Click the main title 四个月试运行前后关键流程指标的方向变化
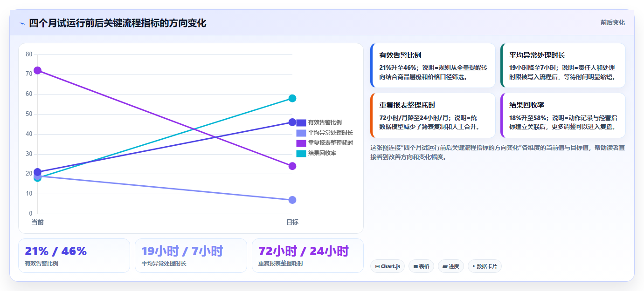This screenshot has width=644, height=291. (118, 23)
